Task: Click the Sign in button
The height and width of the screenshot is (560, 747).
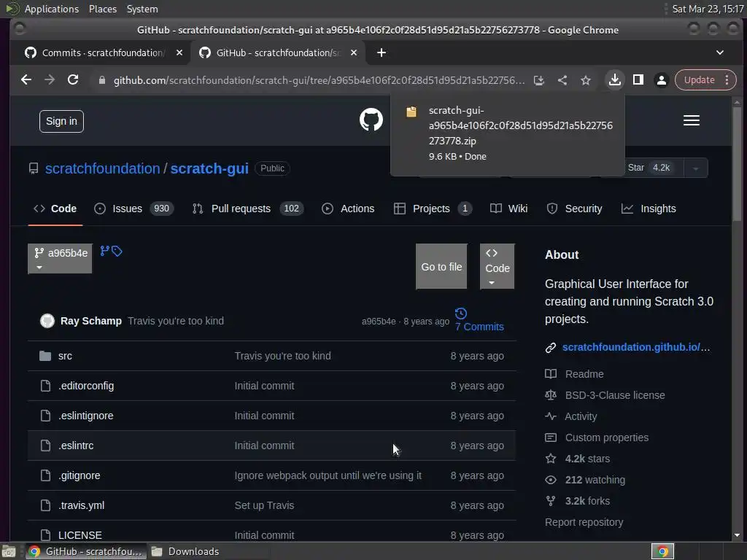Action: [61, 122]
